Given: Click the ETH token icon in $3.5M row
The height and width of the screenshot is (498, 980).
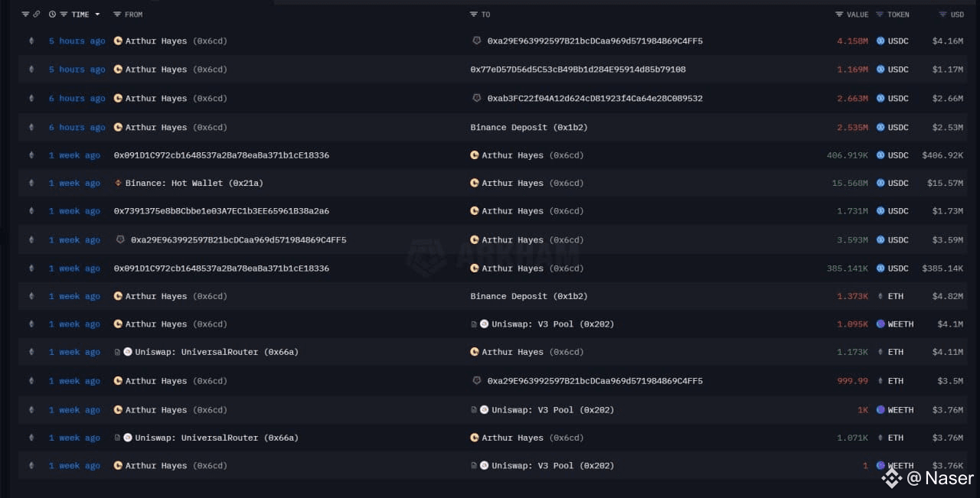Looking at the screenshot, I should (880, 381).
